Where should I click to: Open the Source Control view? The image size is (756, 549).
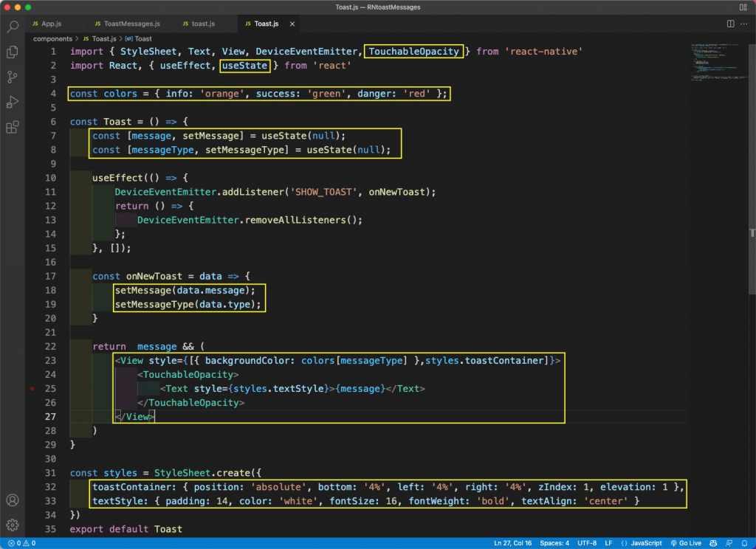[x=13, y=77]
